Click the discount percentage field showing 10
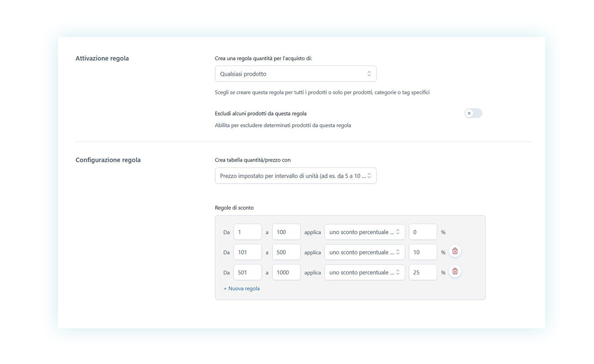The image size is (594, 364). click(x=423, y=252)
